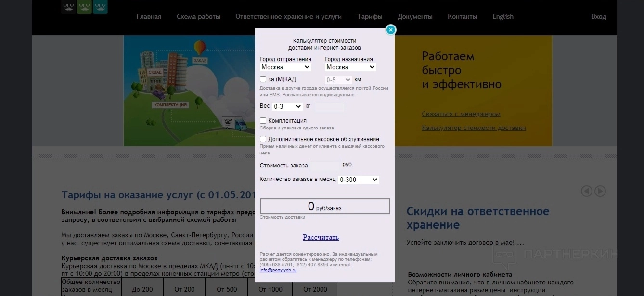644x296 pixels.
Task: Open the Тарифы menu item
Action: coord(370,16)
